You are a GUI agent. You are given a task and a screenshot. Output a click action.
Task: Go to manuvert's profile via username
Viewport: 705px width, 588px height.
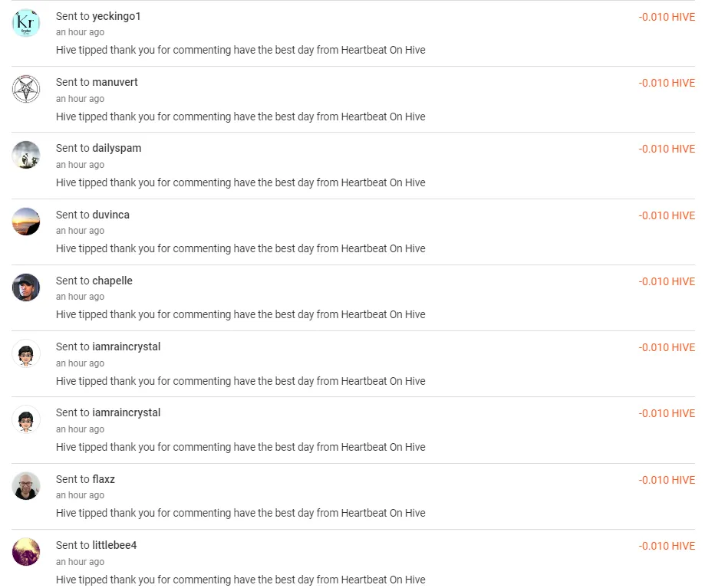coord(115,82)
